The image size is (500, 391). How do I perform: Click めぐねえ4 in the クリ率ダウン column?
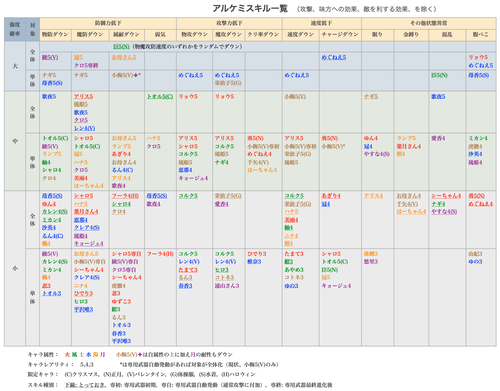pyautogui.click(x=259, y=154)
